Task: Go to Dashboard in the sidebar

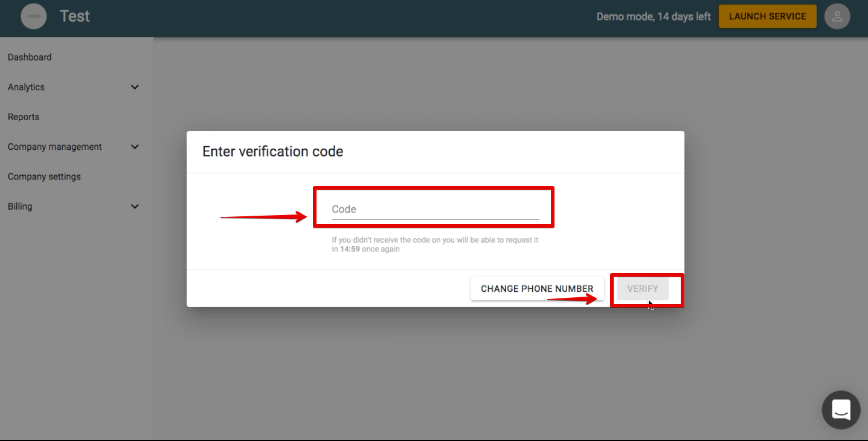Action: pos(30,57)
